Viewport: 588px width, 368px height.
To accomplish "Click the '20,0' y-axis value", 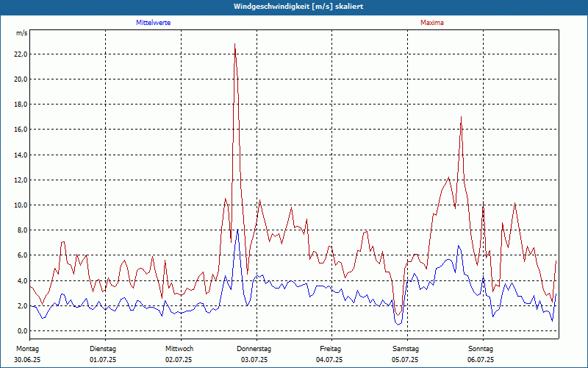I will [21, 79].
